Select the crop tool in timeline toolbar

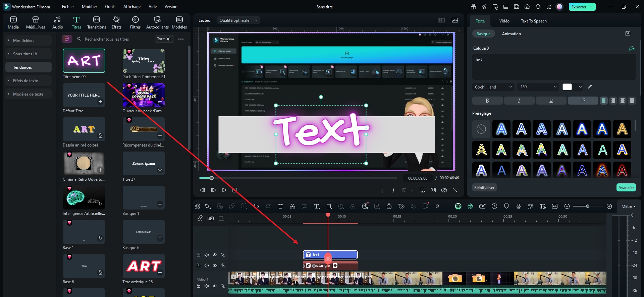(x=305, y=206)
